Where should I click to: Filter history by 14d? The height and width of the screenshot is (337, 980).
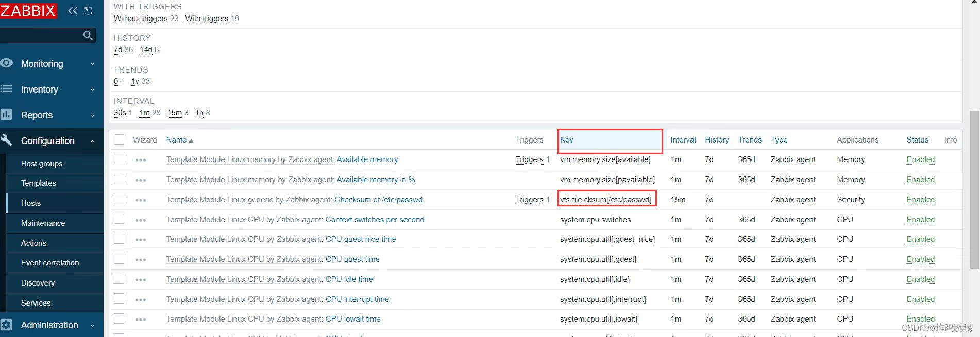coord(146,50)
